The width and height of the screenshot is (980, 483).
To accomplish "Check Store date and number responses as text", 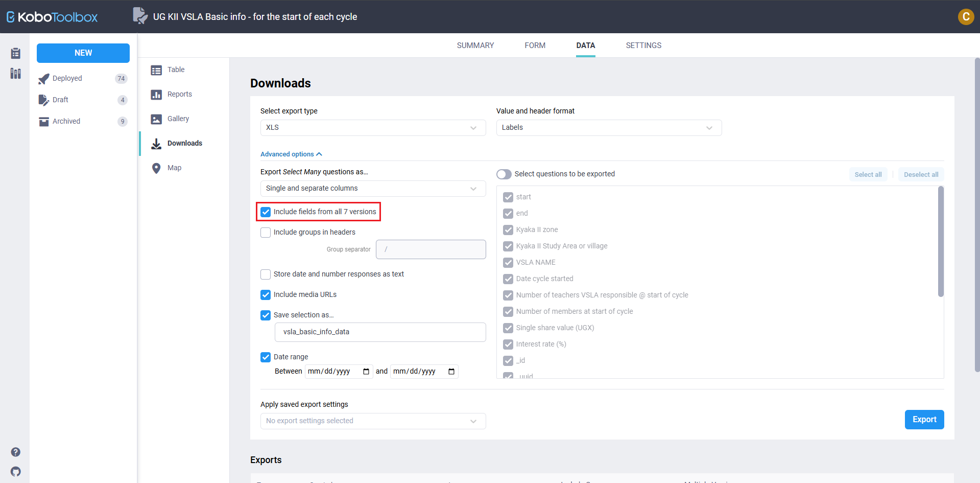I will click(x=266, y=274).
